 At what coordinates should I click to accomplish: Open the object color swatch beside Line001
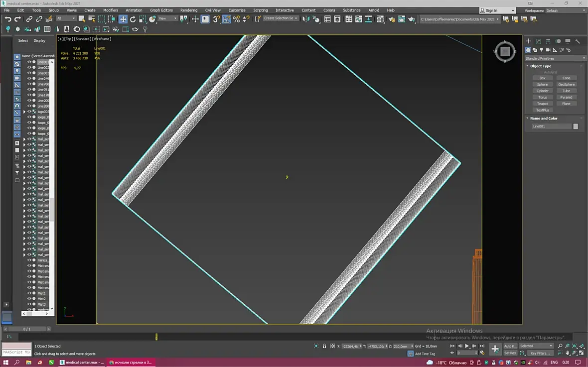point(576,126)
